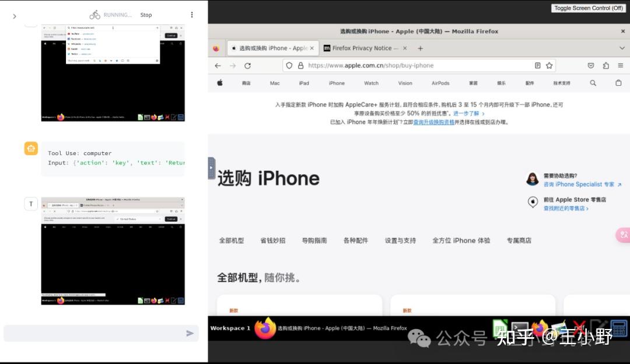Follow the 查询升级换购资格 link
The image size is (630, 364).
tap(434, 122)
